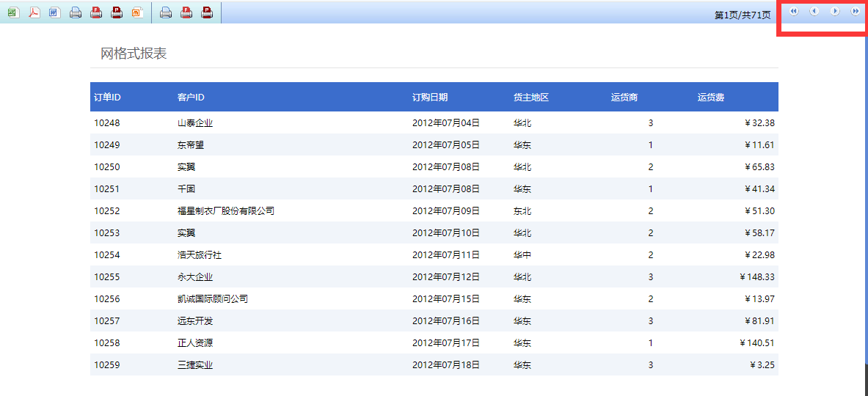868x396 pixels.
Task: Click the orange m document export icon
Action: coord(138,12)
